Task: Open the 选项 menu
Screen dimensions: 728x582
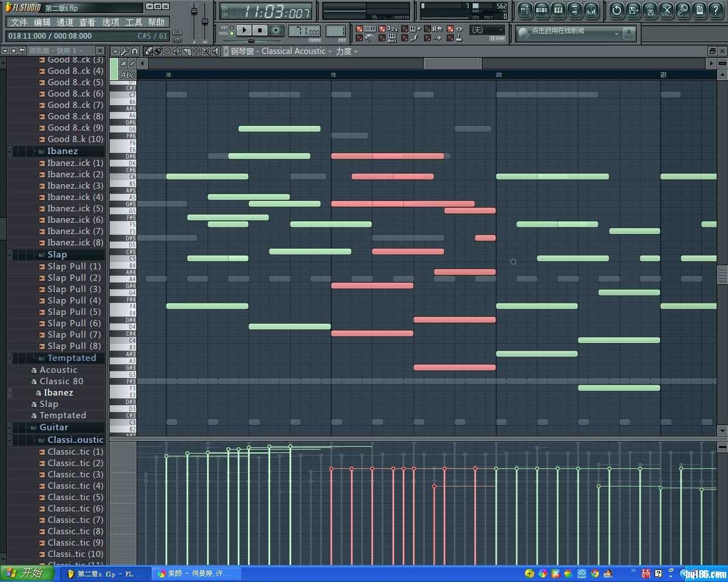Action: point(110,22)
